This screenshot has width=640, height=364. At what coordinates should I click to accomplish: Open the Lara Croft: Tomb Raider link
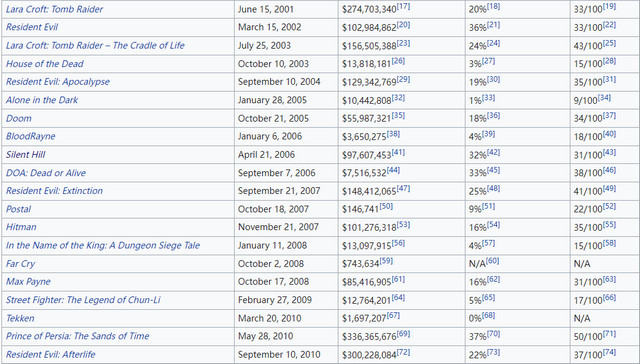click(54, 9)
